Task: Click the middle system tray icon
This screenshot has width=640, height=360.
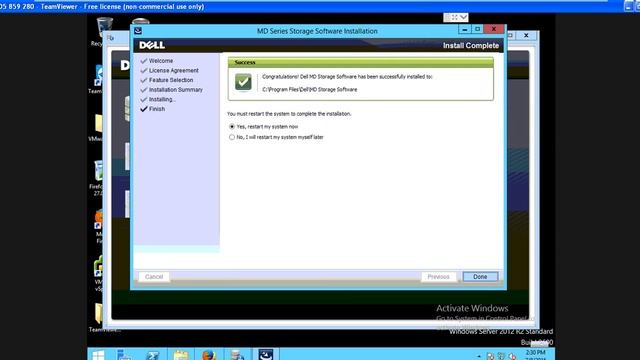Action: tap(501, 356)
